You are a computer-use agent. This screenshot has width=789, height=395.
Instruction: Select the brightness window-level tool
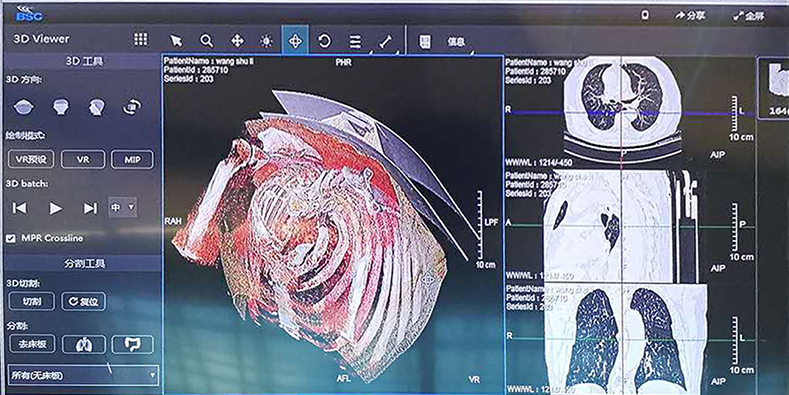click(266, 41)
